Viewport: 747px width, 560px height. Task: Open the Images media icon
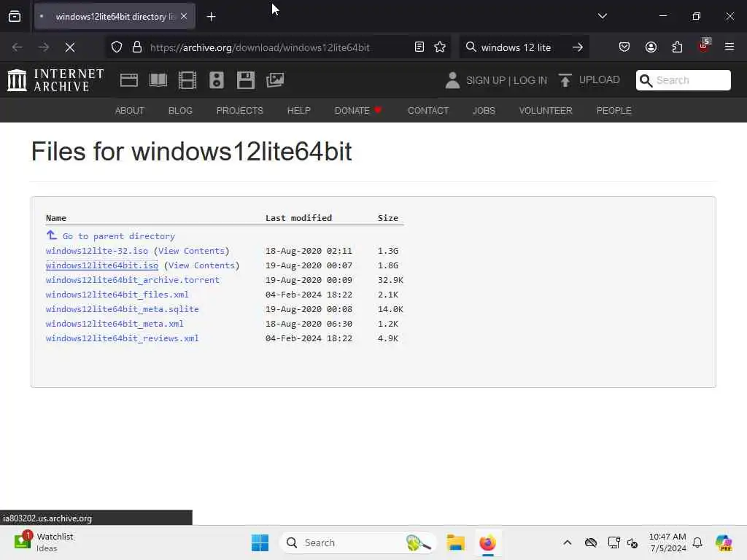point(275,80)
